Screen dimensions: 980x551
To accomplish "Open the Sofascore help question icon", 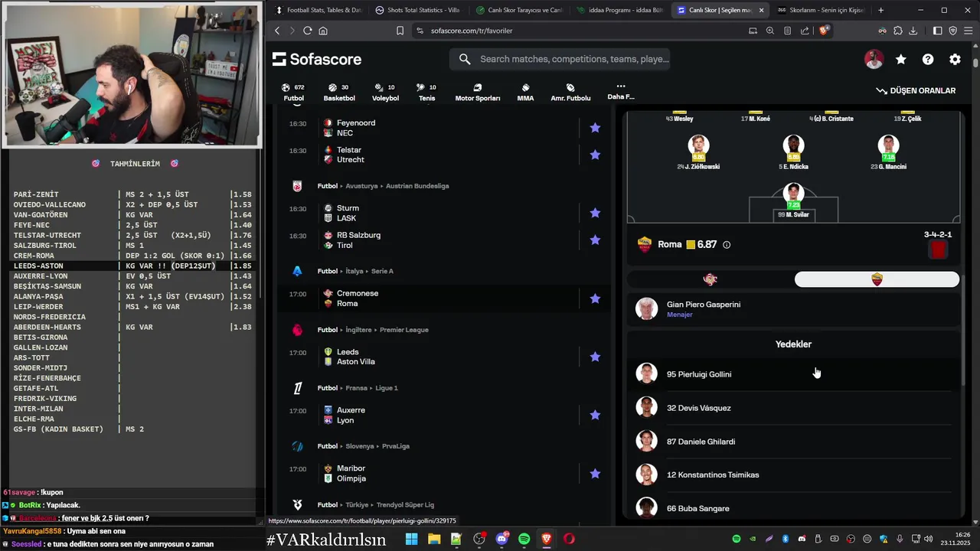I will (x=928, y=60).
